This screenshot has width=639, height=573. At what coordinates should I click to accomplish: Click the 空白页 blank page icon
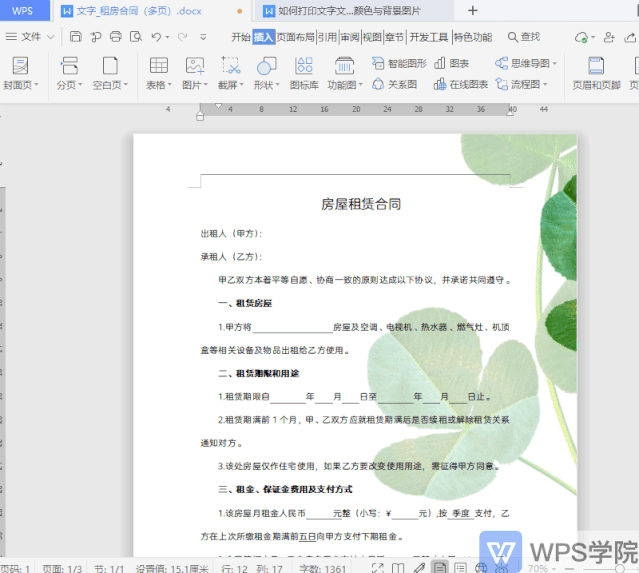click(110, 66)
